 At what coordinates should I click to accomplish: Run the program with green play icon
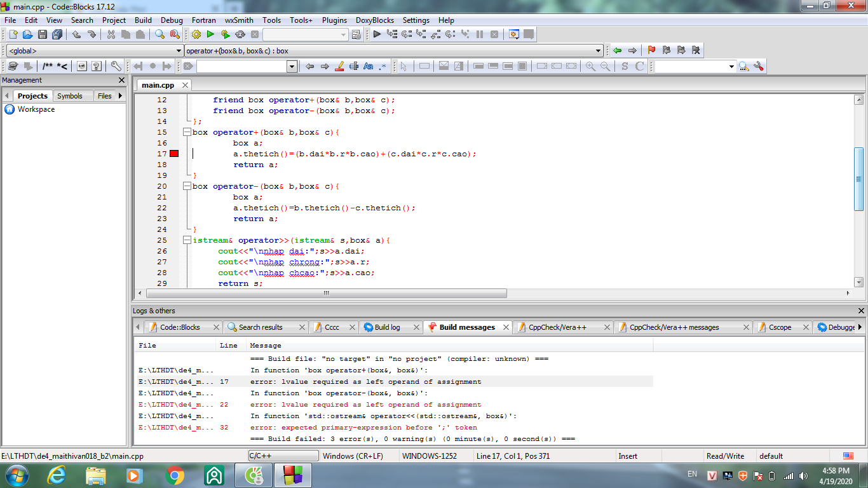tap(210, 34)
